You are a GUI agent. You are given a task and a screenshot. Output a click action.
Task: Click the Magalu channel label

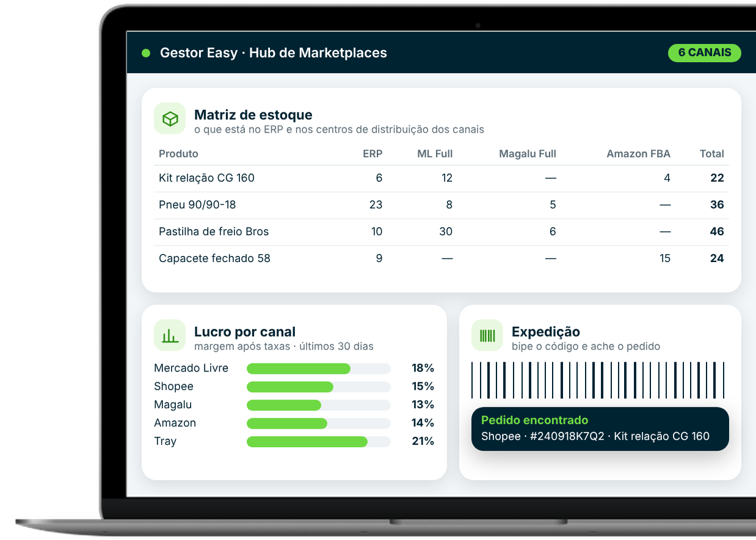click(173, 405)
